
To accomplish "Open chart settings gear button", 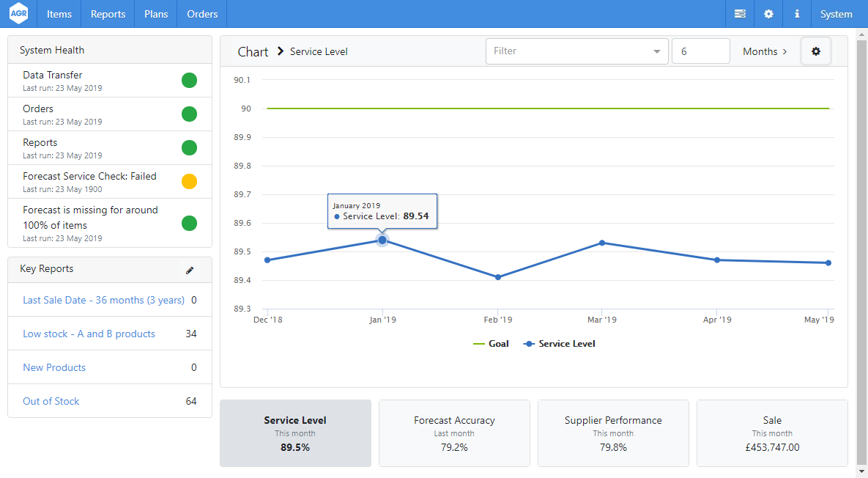I will 816,51.
